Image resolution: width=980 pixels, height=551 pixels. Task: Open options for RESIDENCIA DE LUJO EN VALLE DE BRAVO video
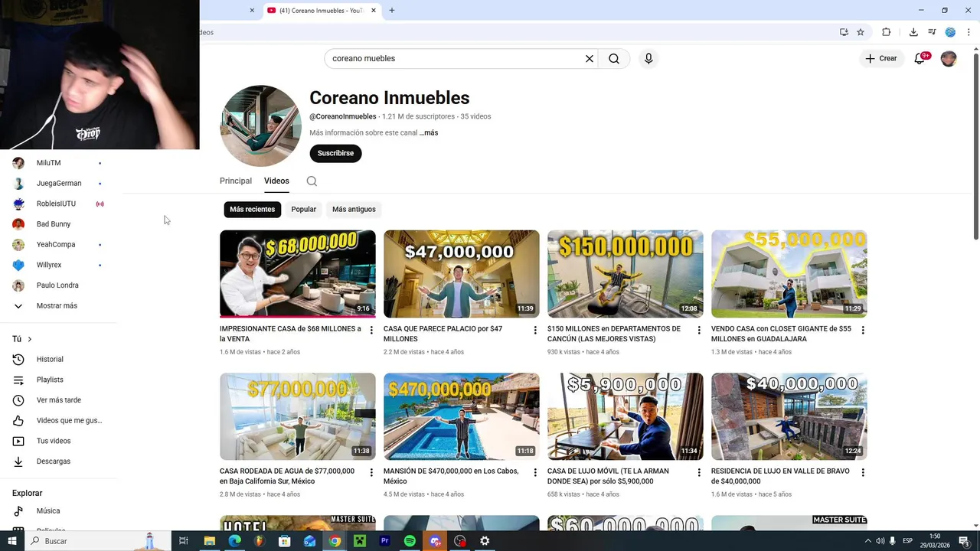click(863, 472)
